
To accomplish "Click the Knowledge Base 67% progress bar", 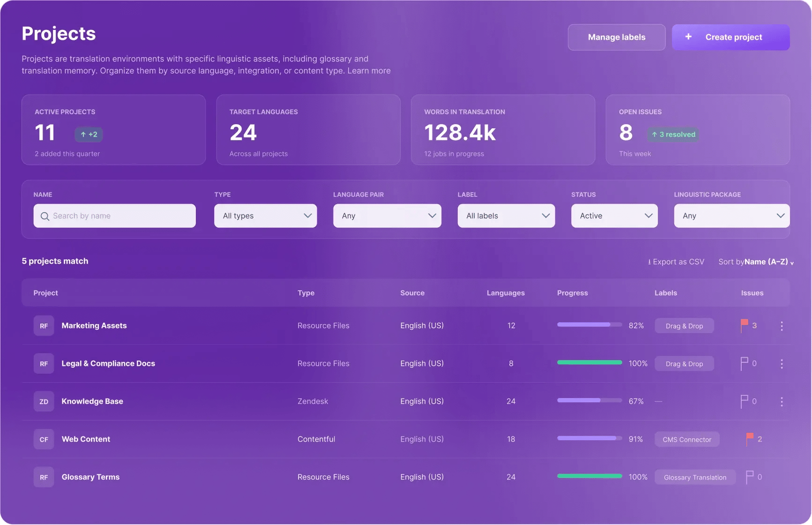I will [x=589, y=400].
